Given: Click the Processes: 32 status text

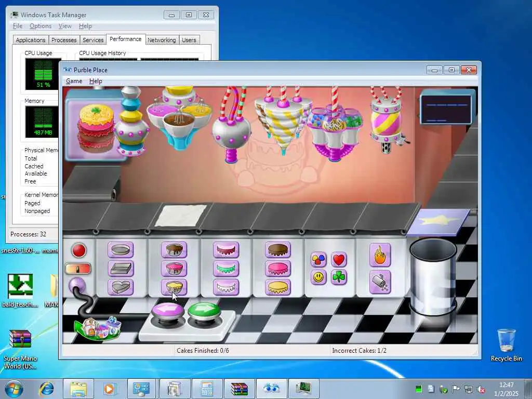Looking at the screenshot, I should pyautogui.click(x=28, y=234).
